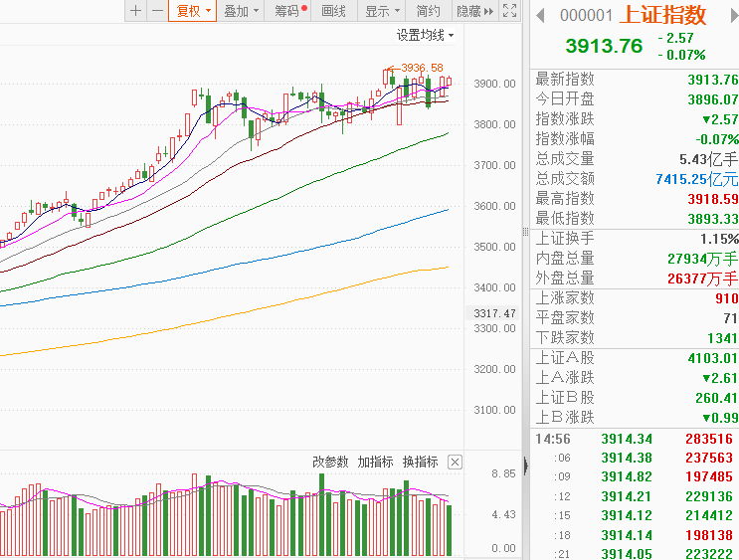739x560 pixels.
Task: Click 总成交量 5.43亿手 value
Action: tap(708, 159)
